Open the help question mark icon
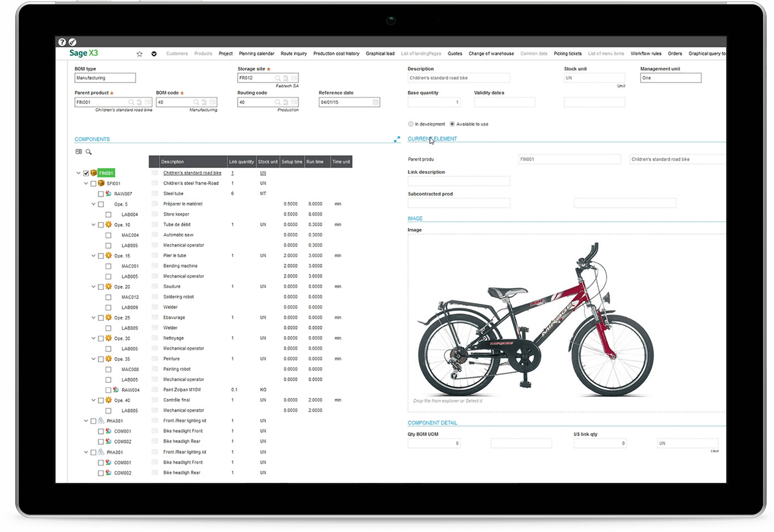The image size is (774, 532). pyautogui.click(x=62, y=42)
